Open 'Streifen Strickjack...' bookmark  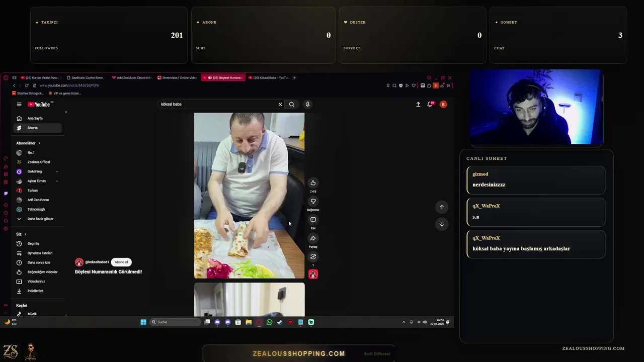28,94
